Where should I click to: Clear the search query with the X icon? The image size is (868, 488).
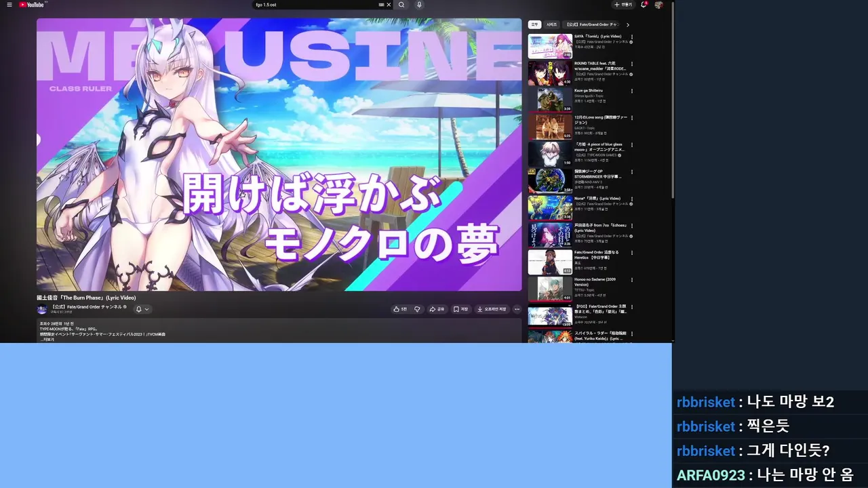(x=389, y=5)
